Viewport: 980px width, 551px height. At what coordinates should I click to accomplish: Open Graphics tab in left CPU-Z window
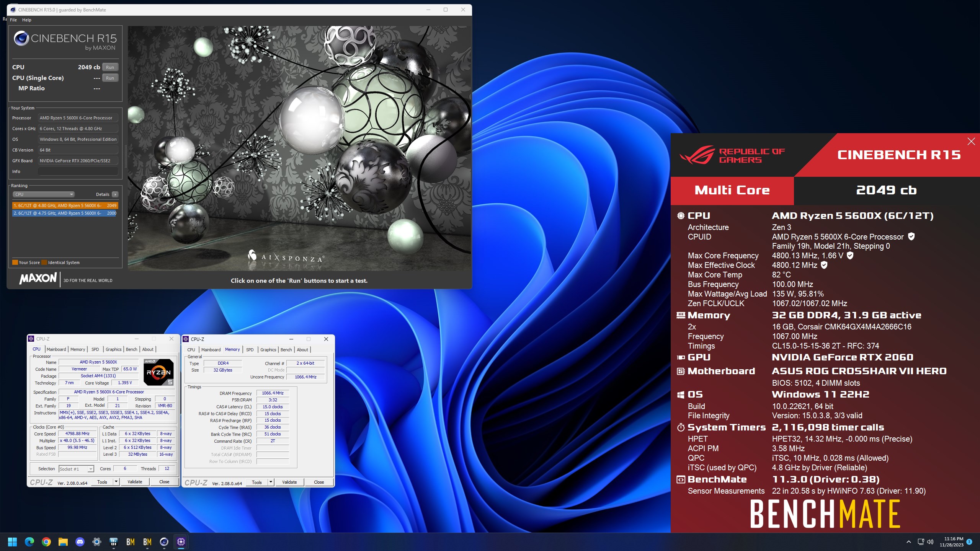pos(114,349)
